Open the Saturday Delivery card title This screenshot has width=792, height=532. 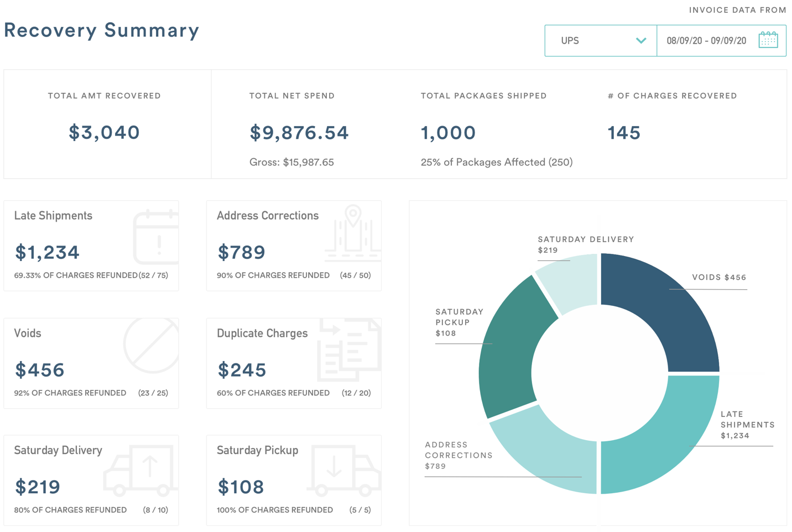(x=58, y=451)
